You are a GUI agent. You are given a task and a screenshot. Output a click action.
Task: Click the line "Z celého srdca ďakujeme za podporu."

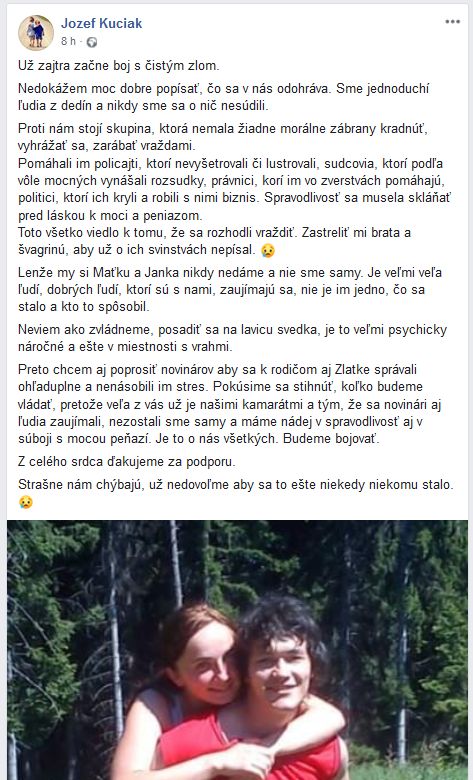(126, 462)
